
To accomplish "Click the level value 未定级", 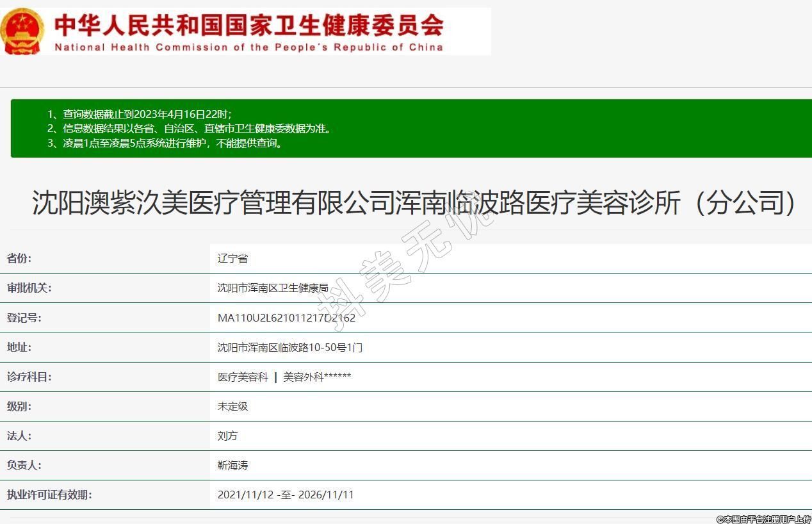I will [232, 406].
